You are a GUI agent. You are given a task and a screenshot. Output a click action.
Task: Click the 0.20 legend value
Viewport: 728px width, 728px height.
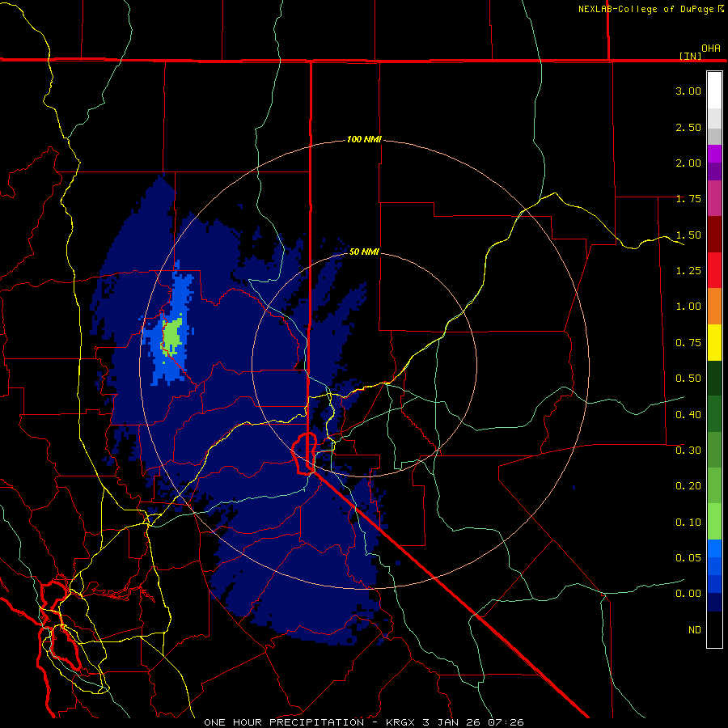coord(688,486)
